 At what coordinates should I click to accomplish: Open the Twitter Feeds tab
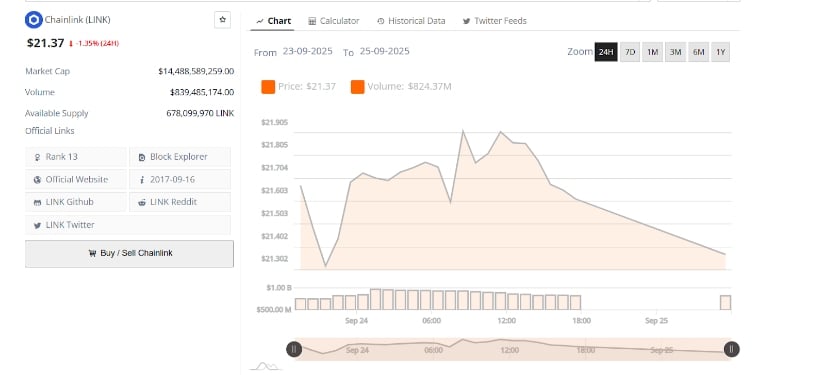495,21
